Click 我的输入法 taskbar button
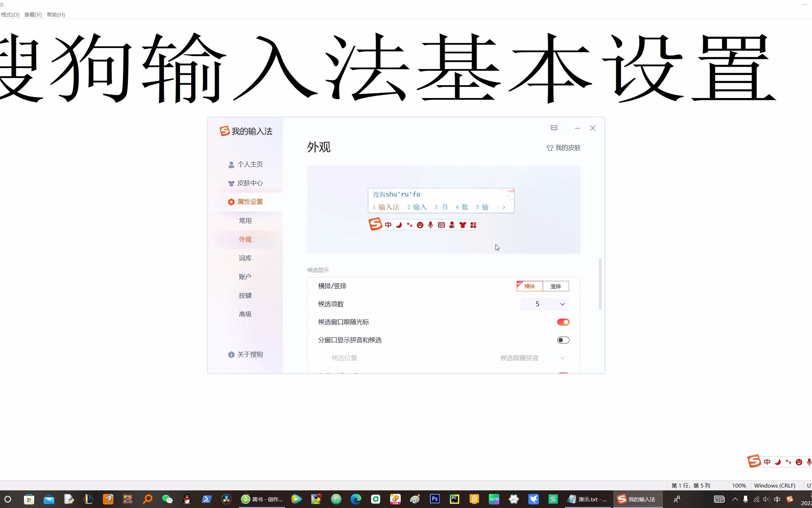The width and height of the screenshot is (812, 508). pyautogui.click(x=638, y=499)
